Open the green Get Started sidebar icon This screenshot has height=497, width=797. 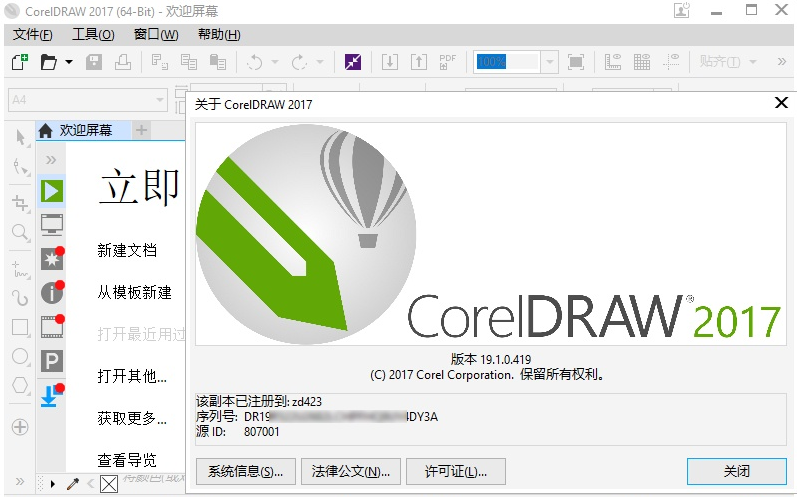click(51, 190)
